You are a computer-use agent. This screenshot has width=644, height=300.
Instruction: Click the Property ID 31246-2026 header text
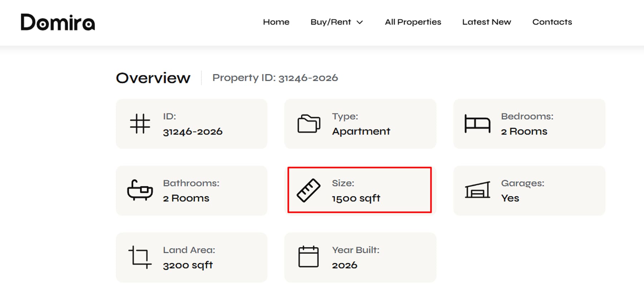click(x=275, y=78)
